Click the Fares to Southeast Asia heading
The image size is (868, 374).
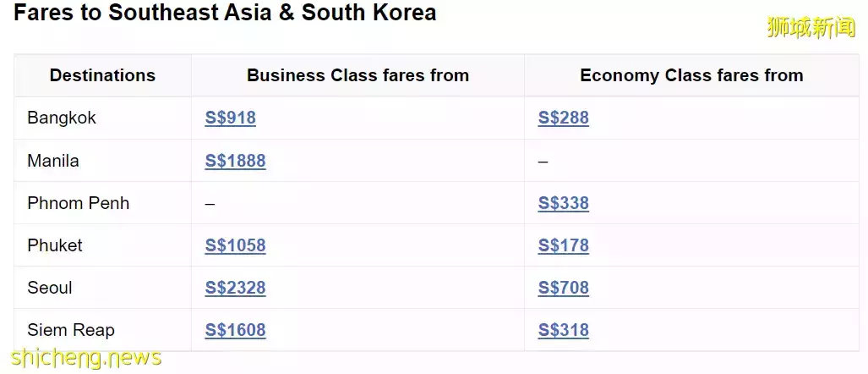225,13
